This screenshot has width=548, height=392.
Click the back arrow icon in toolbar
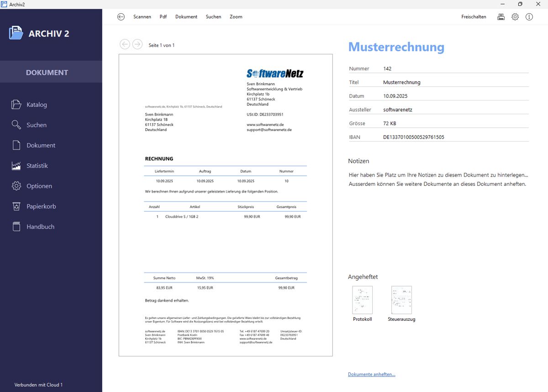click(x=121, y=17)
